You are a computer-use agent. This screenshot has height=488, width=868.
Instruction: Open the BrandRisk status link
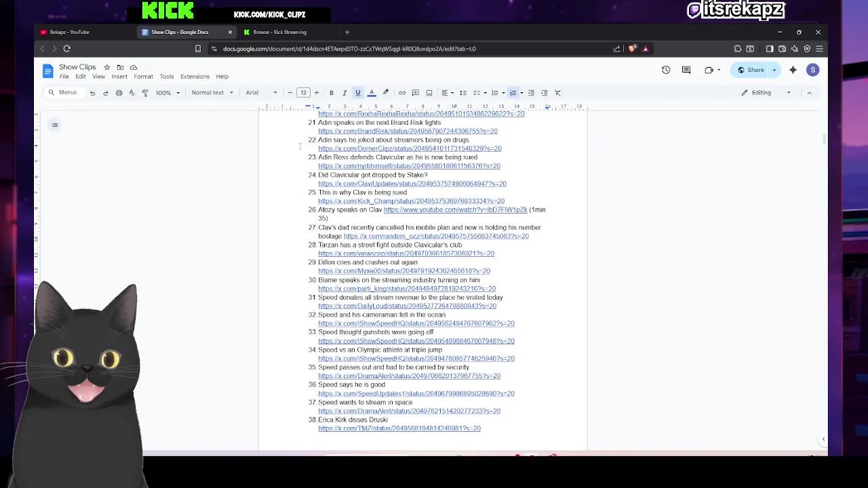pos(408,131)
